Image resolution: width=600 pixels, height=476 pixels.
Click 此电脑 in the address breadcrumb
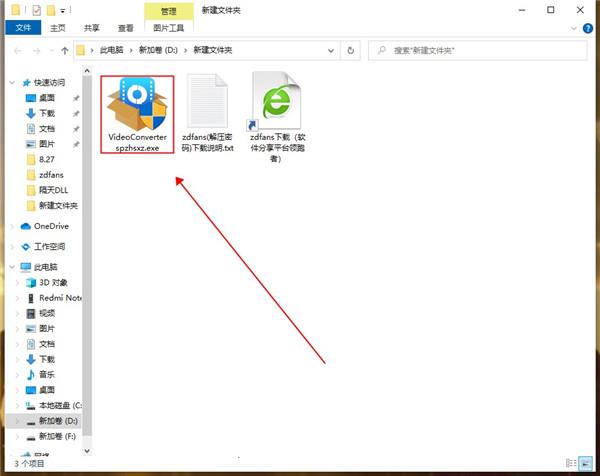[x=112, y=50]
